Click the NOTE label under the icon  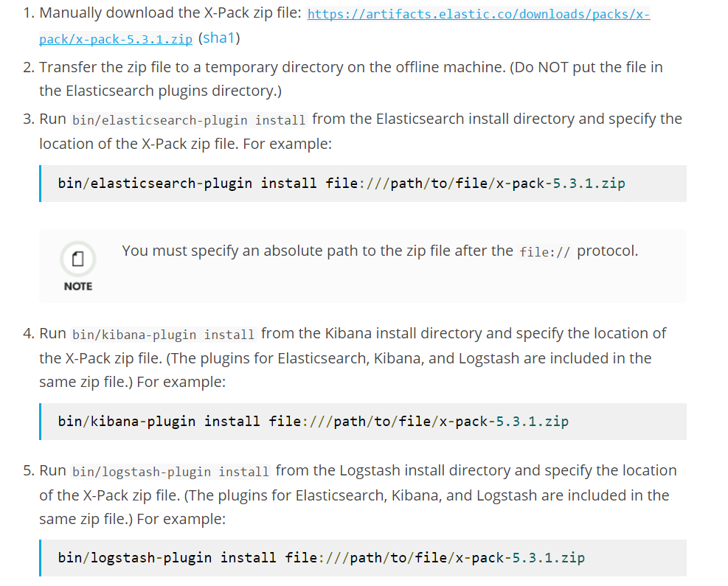[78, 286]
